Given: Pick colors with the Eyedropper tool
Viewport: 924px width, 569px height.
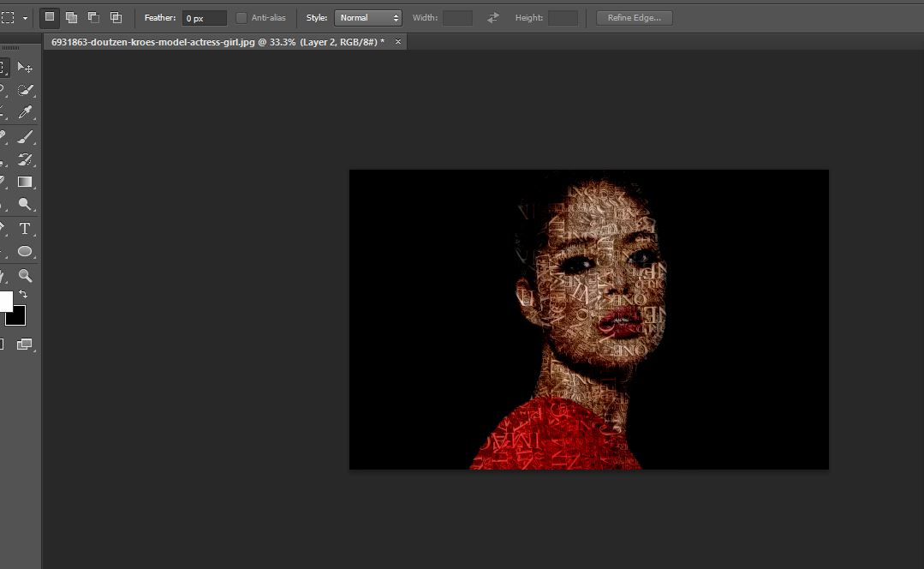Looking at the screenshot, I should click(x=24, y=111).
